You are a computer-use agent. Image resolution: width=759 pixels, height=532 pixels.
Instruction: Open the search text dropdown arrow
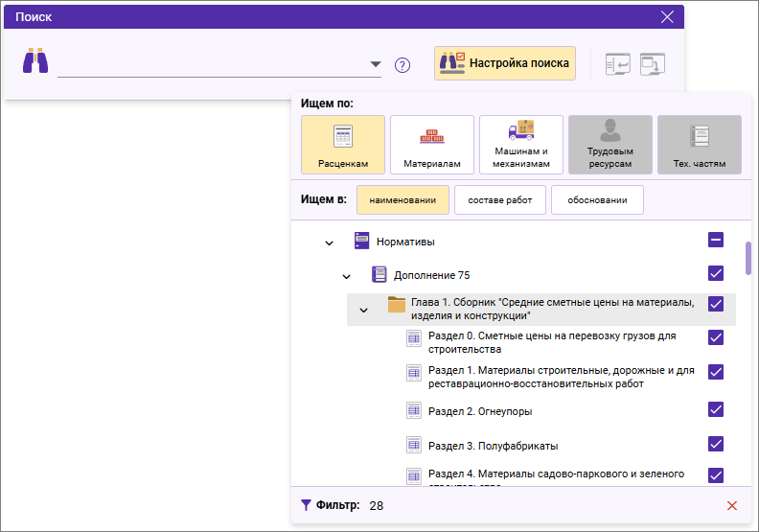(375, 65)
